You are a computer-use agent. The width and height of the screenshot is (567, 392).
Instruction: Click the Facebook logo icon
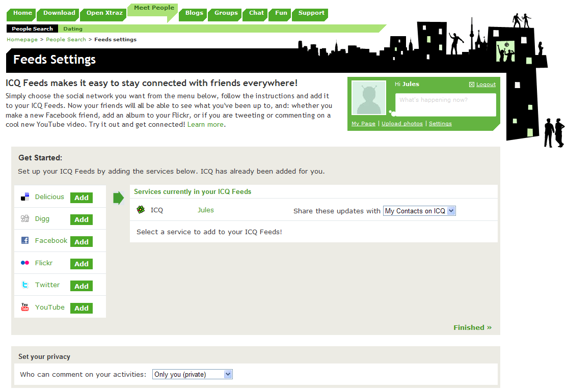coord(25,241)
